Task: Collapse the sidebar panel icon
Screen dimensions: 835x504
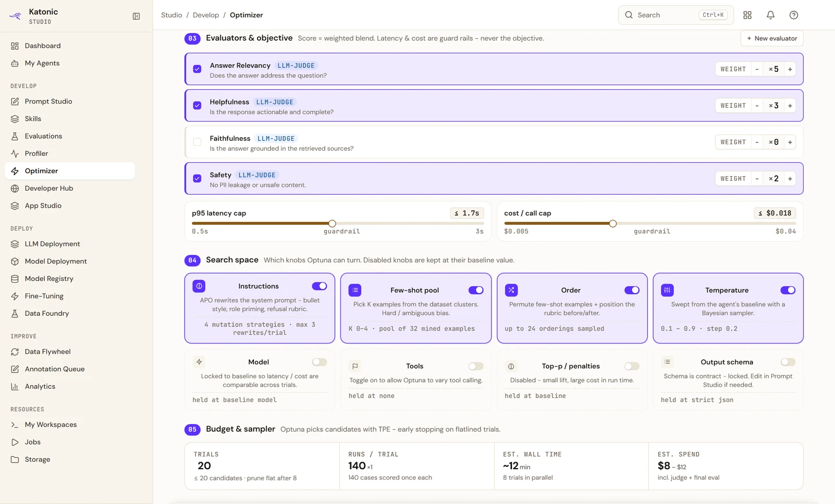Action: tap(136, 16)
